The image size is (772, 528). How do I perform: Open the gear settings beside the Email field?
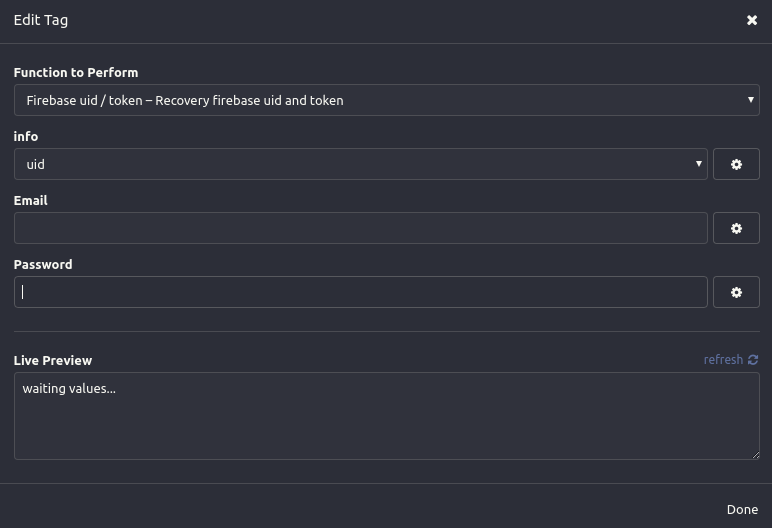[736, 228]
